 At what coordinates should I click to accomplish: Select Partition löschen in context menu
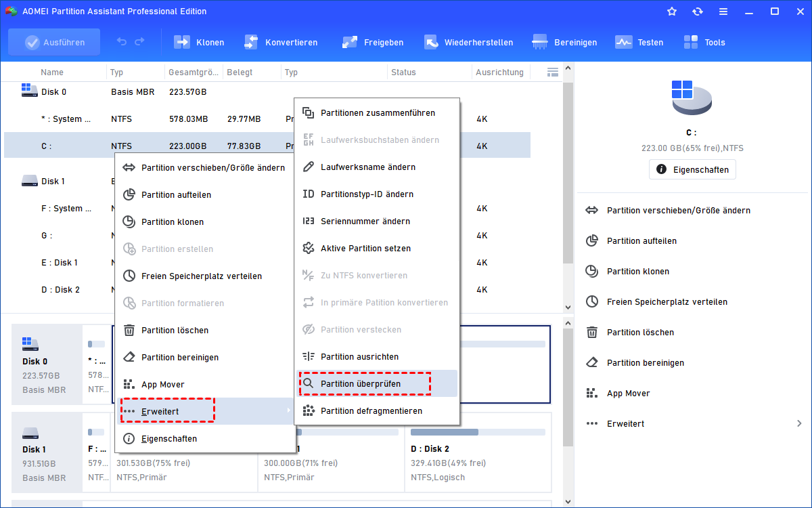pos(206,330)
